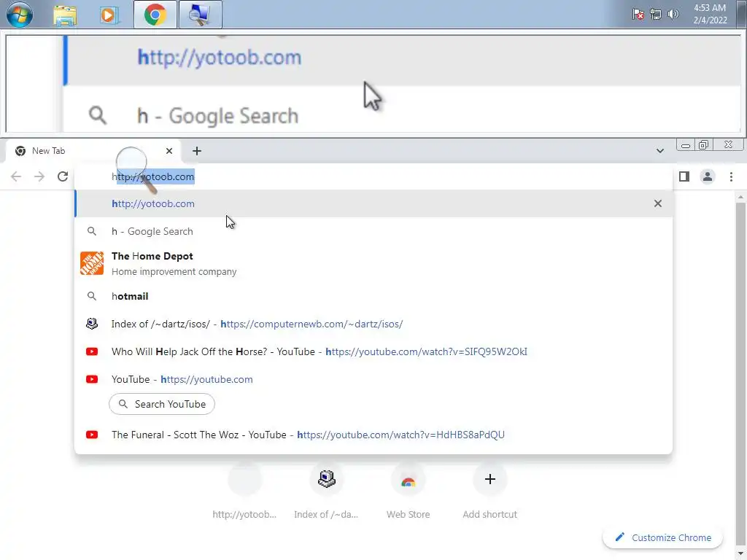Image resolution: width=747 pixels, height=560 pixels.
Task: Select The Home Depot suggestion
Action: click(x=373, y=263)
